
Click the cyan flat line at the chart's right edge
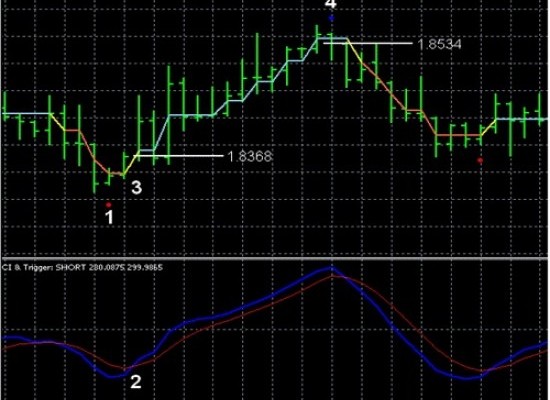click(522, 119)
